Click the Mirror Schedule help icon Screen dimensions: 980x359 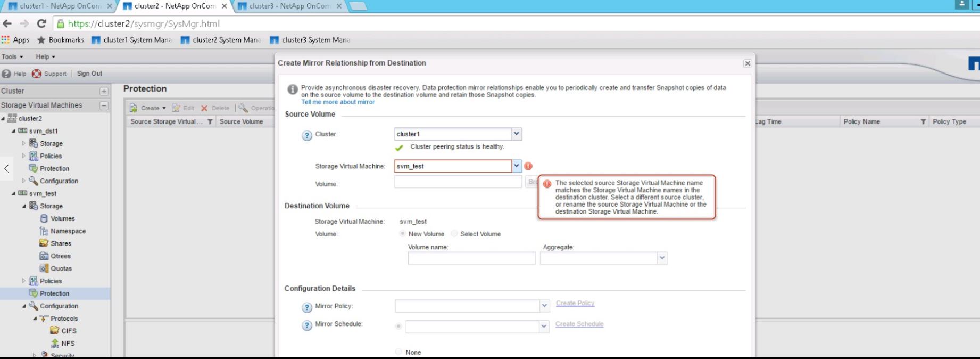pos(307,325)
